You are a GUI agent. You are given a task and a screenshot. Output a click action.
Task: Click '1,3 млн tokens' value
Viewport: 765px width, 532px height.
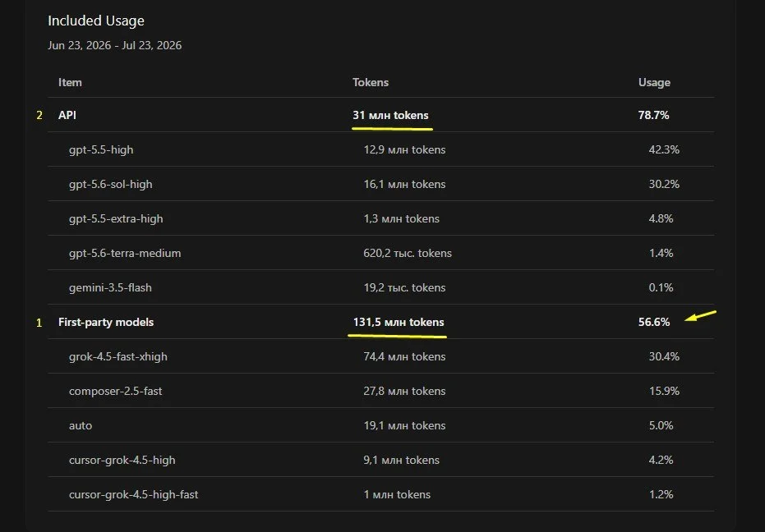point(402,218)
